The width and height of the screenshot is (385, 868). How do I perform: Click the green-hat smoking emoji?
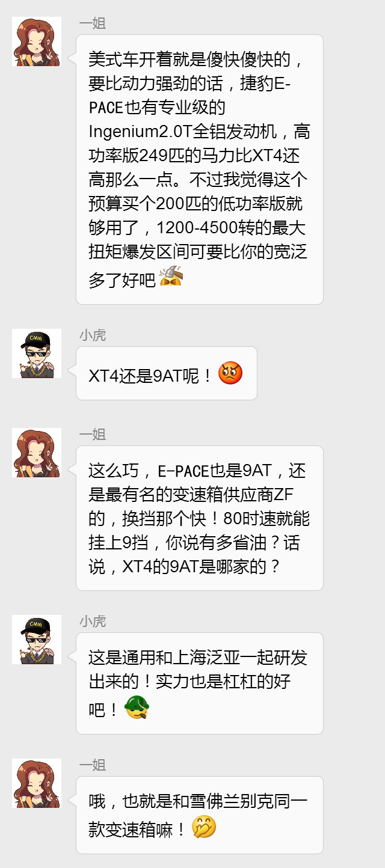click(137, 708)
